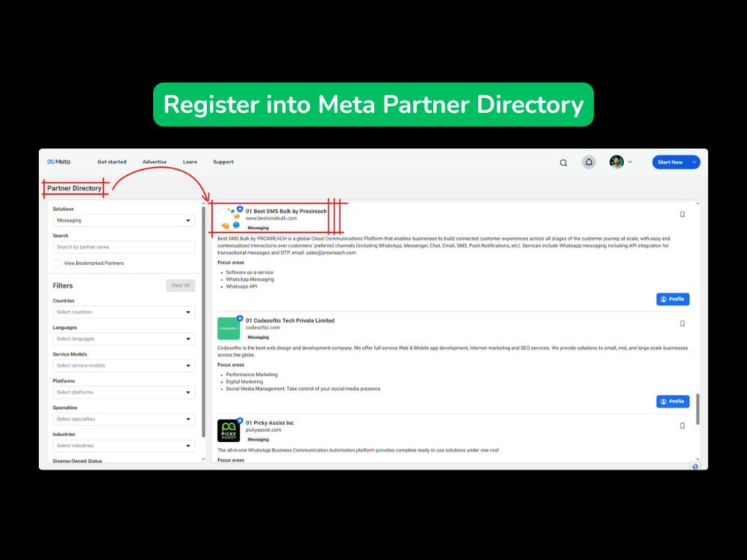
Task: Click the results list scrollbar thumb
Action: [698, 408]
